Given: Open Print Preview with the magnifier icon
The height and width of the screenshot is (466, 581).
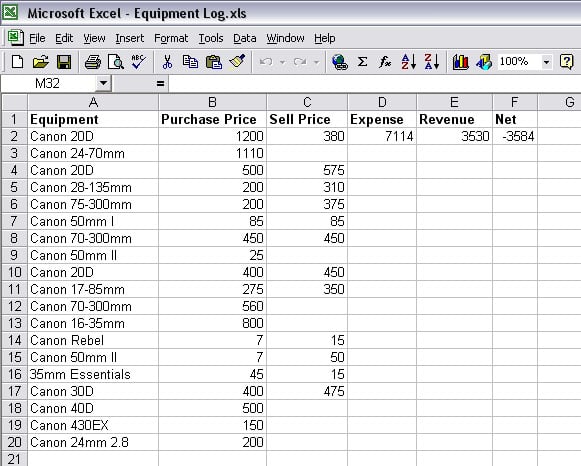Looking at the screenshot, I should click(x=116, y=61).
